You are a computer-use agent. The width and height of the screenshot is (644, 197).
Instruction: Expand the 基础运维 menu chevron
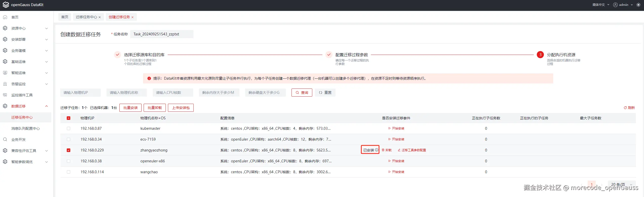click(47, 62)
